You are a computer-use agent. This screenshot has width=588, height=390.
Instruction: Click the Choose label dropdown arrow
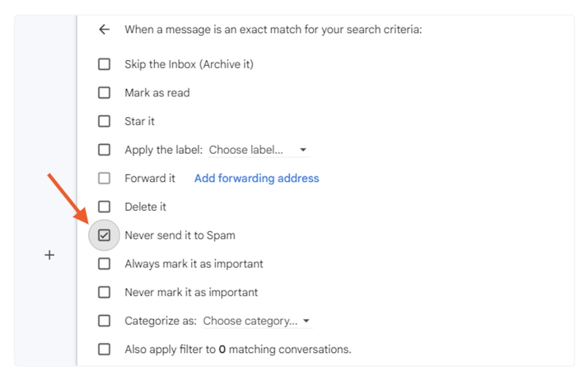point(303,150)
